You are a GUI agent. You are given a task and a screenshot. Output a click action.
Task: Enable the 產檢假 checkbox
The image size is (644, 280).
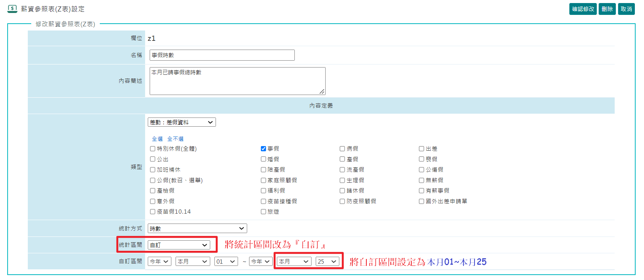(153, 191)
